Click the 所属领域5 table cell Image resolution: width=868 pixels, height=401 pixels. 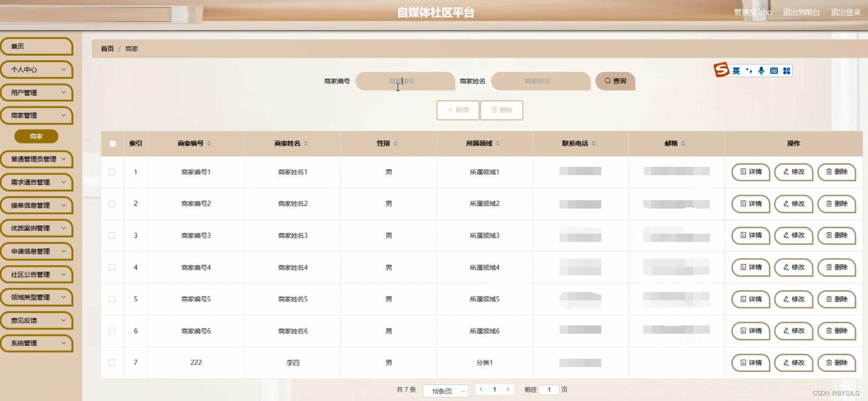coord(484,299)
